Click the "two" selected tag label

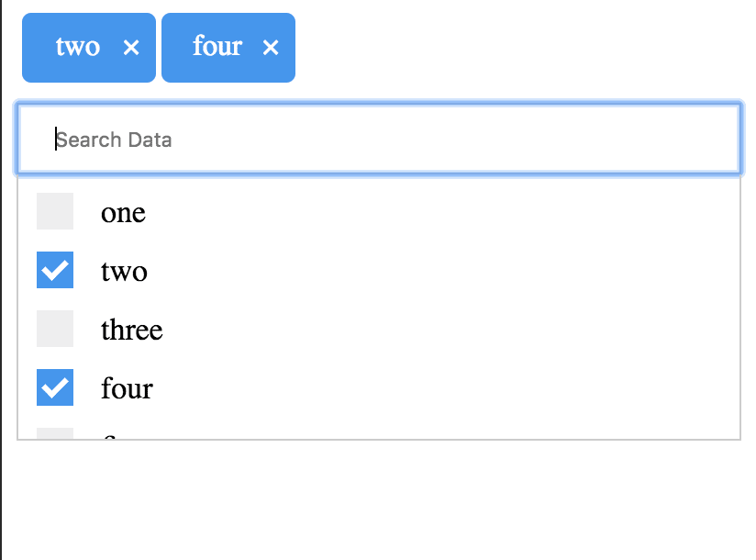click(x=78, y=47)
